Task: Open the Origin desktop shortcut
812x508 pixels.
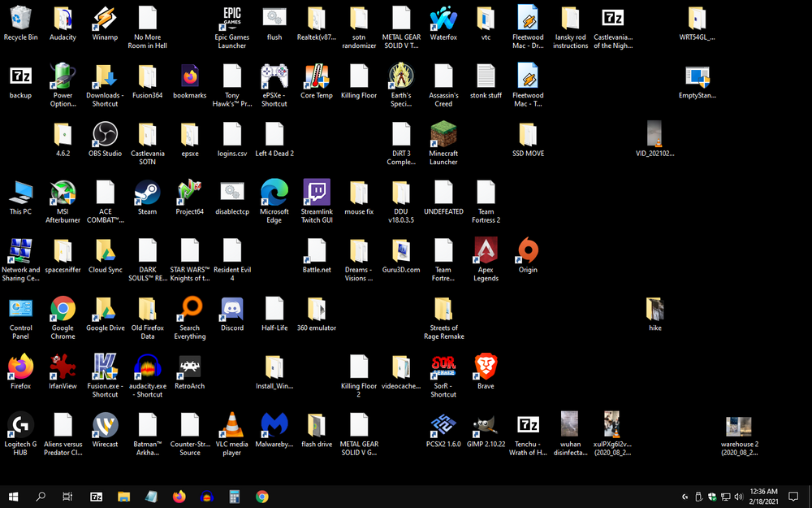Action: point(528,250)
